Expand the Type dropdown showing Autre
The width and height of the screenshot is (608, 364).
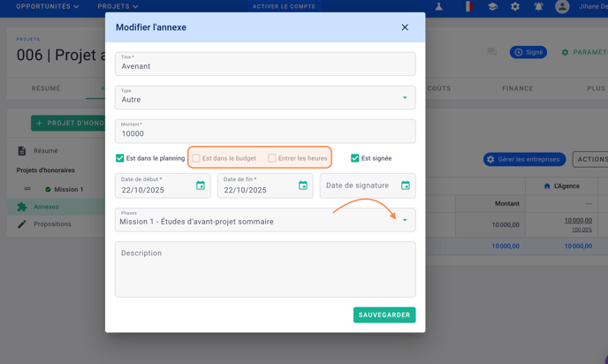405,97
